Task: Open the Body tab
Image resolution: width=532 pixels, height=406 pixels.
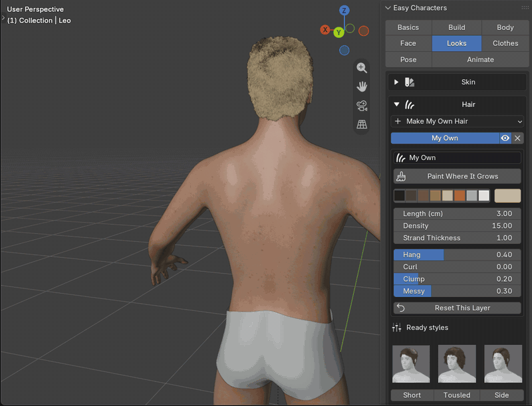Action: (505, 27)
